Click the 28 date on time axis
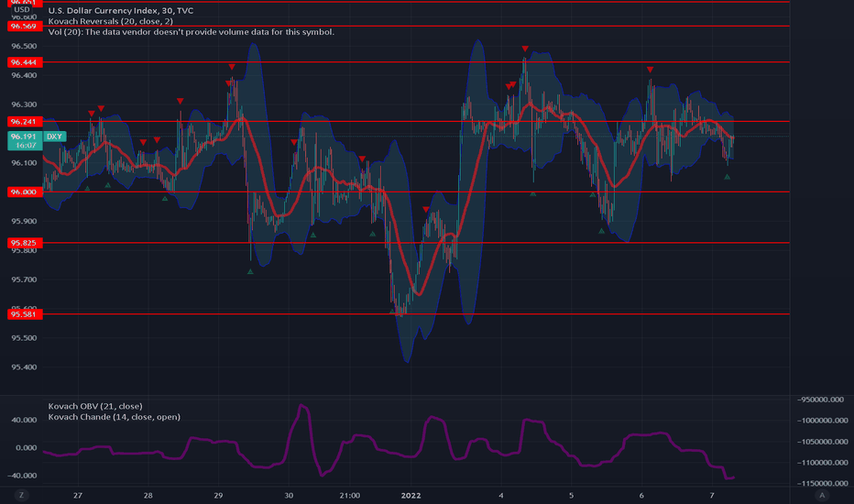The width and height of the screenshot is (854, 504). point(148,495)
